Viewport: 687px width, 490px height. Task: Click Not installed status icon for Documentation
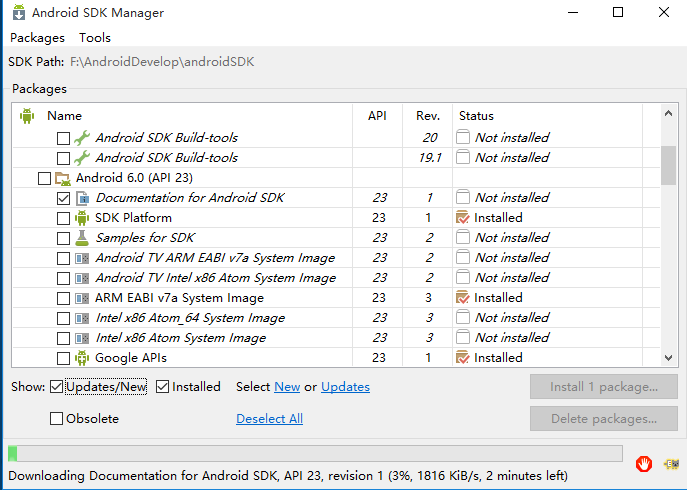pyautogui.click(x=463, y=197)
